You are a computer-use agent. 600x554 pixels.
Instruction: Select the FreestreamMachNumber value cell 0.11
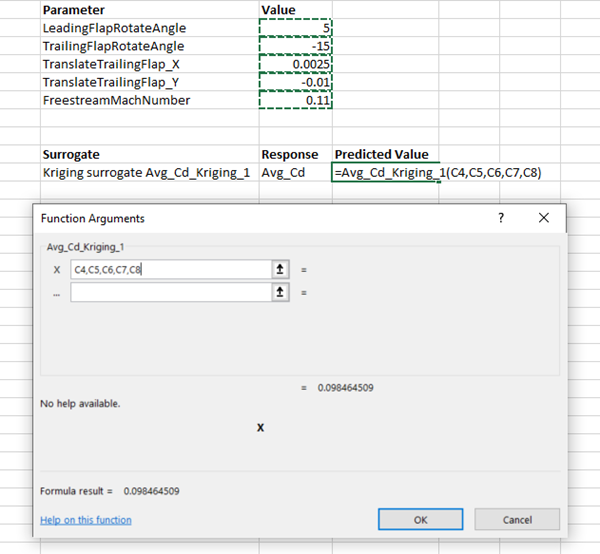[295, 100]
